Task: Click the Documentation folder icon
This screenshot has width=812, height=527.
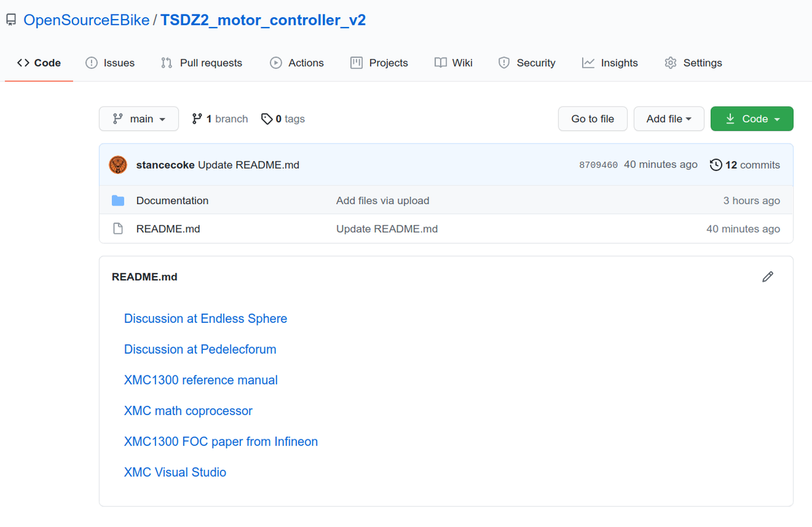Action: pos(118,200)
